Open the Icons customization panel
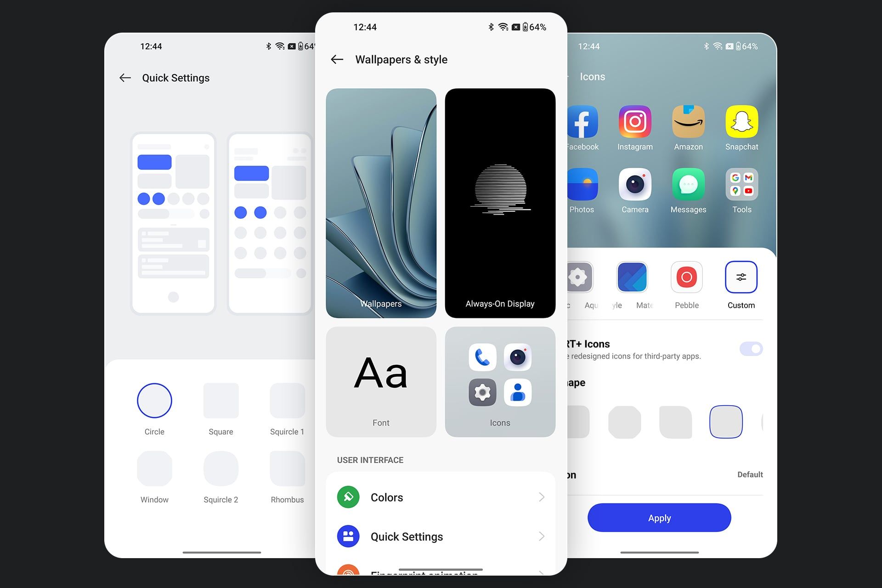882x588 pixels. click(x=500, y=381)
